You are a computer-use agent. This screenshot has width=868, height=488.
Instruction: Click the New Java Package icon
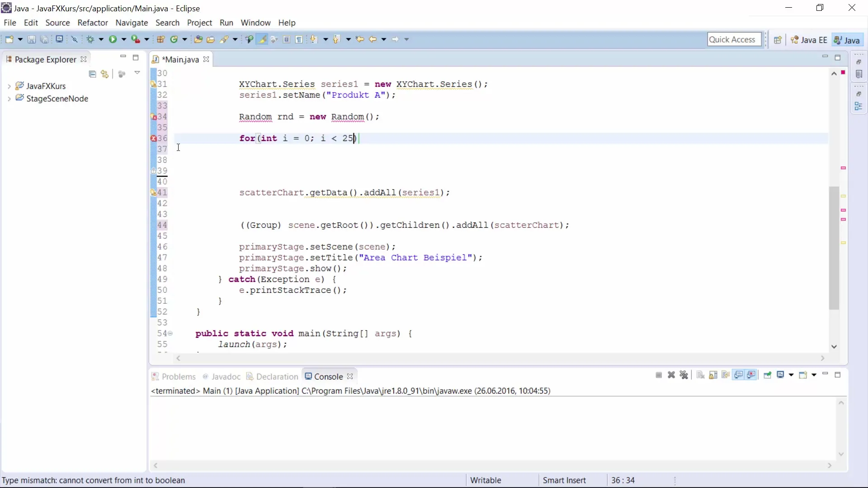point(160,39)
